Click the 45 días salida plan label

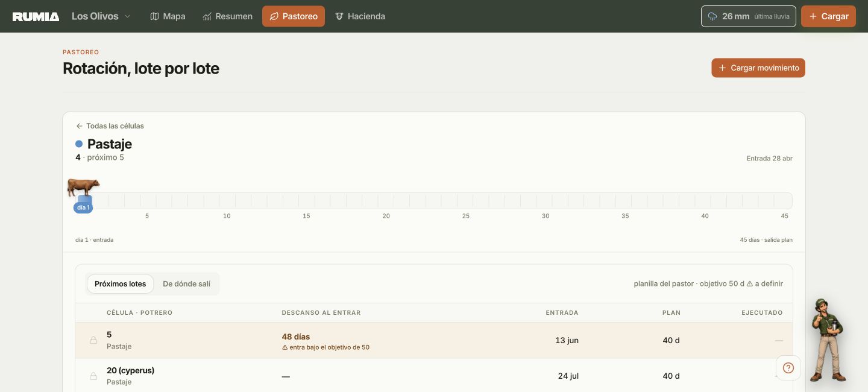(x=766, y=240)
